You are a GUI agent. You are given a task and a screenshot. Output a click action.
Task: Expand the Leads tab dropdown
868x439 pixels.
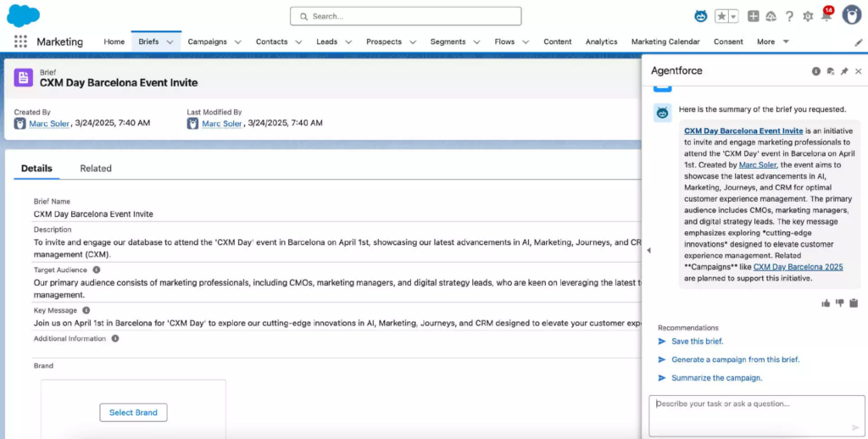pos(348,42)
